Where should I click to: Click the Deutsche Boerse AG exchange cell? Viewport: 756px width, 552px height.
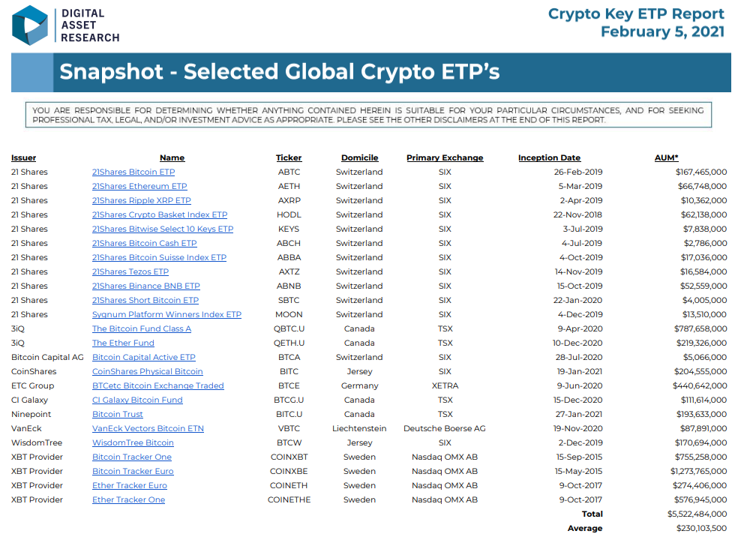[445, 428]
